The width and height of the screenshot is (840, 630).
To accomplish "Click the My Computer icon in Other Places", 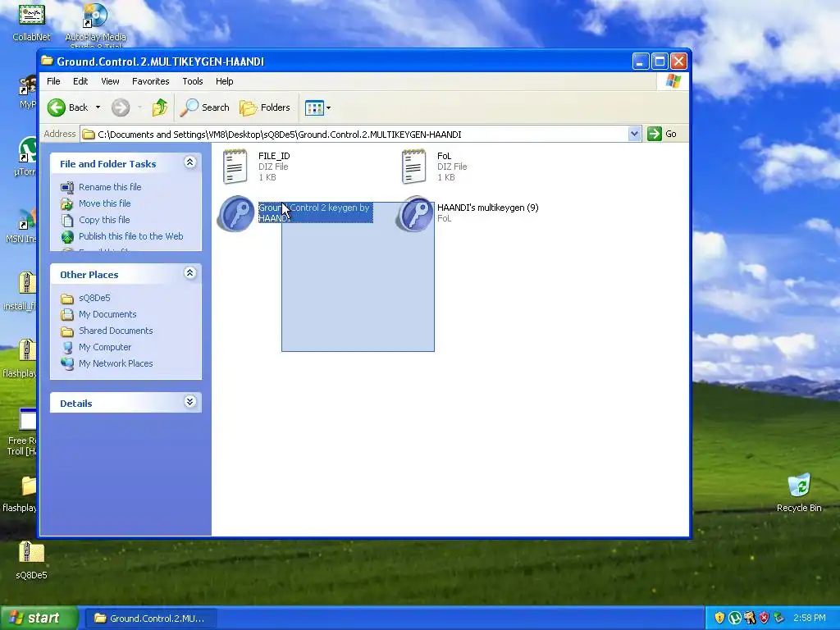I will coord(67,347).
